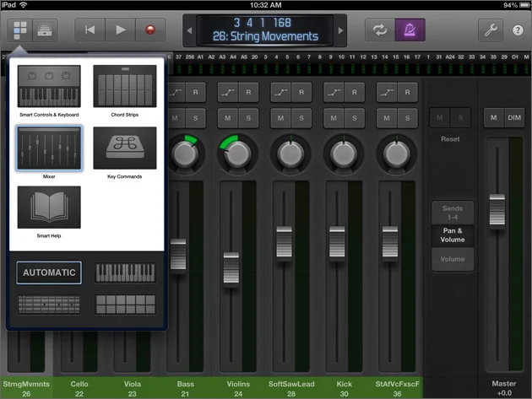Solo the StAfVcFxscF channel

tap(407, 118)
